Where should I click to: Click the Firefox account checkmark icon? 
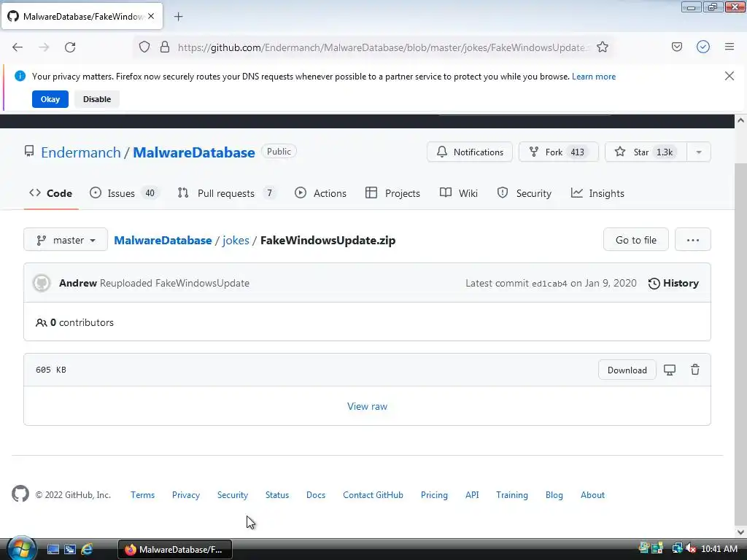tap(703, 47)
